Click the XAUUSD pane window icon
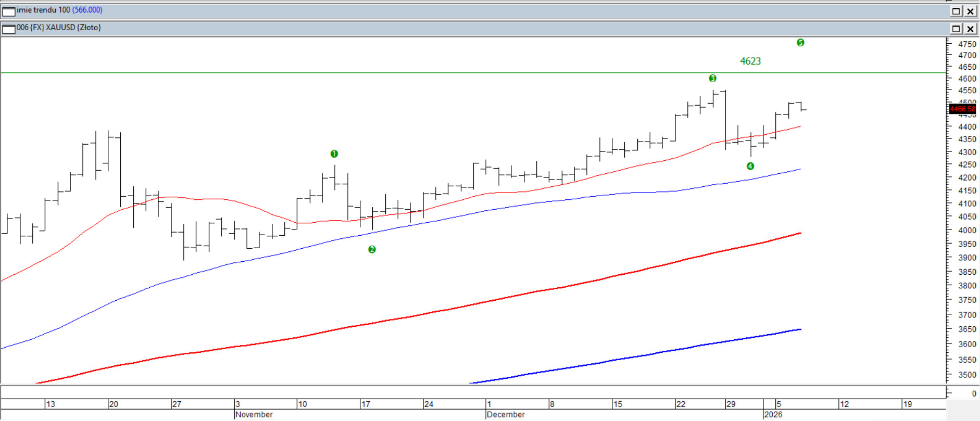 (x=9, y=29)
